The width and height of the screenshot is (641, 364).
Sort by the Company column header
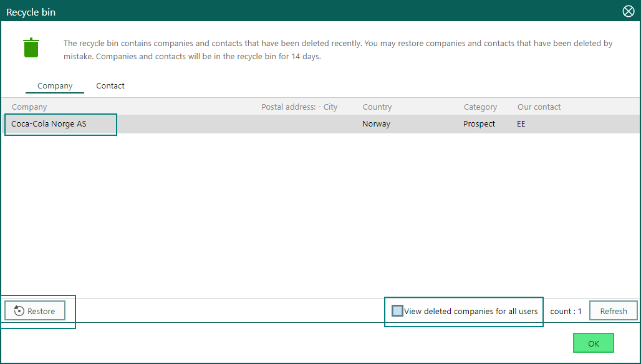pyautogui.click(x=29, y=107)
